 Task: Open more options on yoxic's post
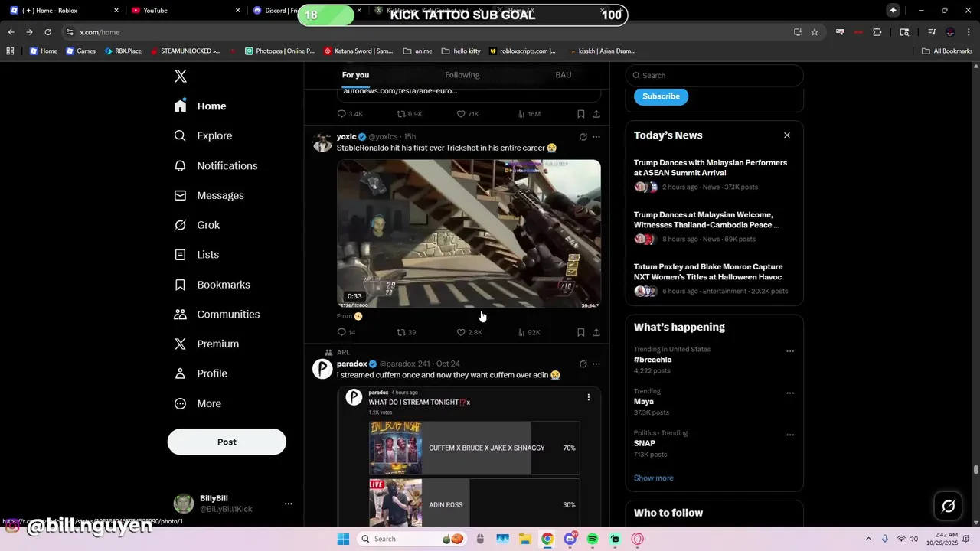click(x=596, y=137)
